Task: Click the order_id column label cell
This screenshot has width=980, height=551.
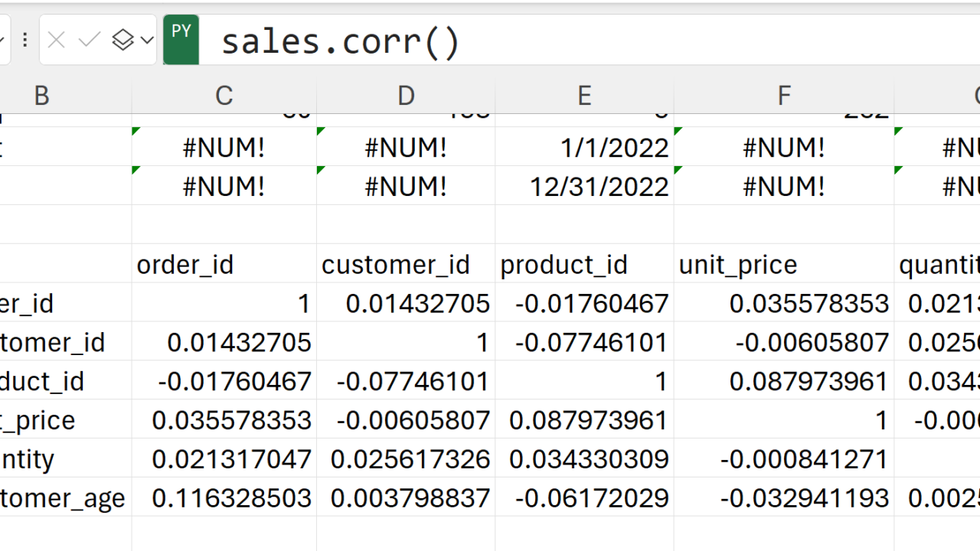Action: point(185,265)
